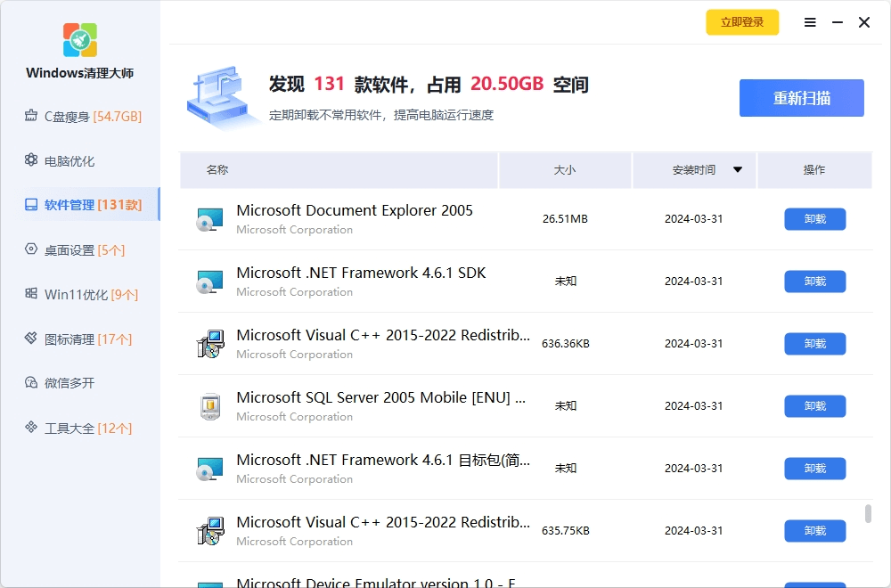Sort list by 大小 column header
891x588 pixels.
[x=565, y=170]
